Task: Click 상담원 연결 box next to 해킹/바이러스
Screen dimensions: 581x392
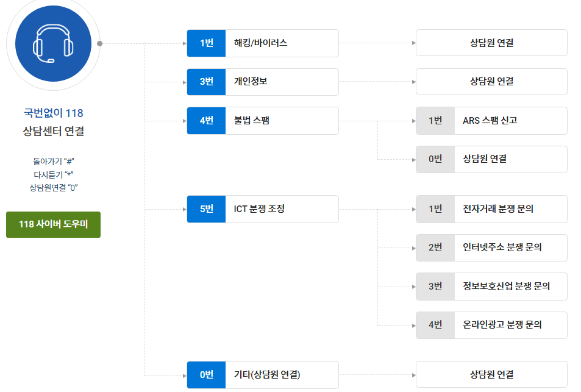Action: point(491,43)
